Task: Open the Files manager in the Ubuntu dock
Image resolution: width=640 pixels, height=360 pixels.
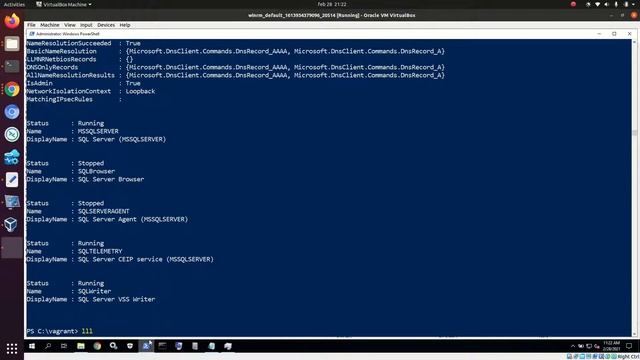Action: click(x=12, y=44)
